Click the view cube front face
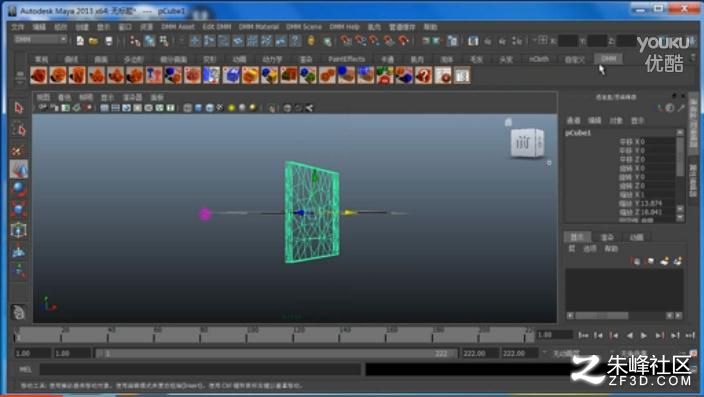 pyautogui.click(x=523, y=143)
